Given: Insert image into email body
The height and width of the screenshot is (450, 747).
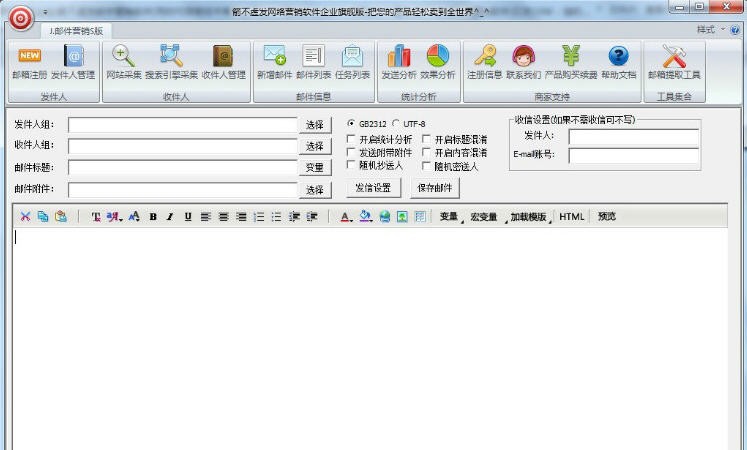Looking at the screenshot, I should click(x=403, y=217).
